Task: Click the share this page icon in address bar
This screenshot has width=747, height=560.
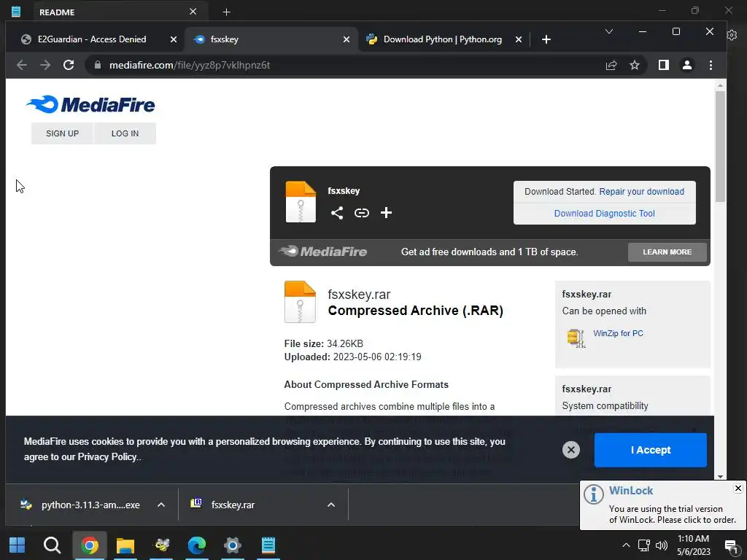Action: 611,65
